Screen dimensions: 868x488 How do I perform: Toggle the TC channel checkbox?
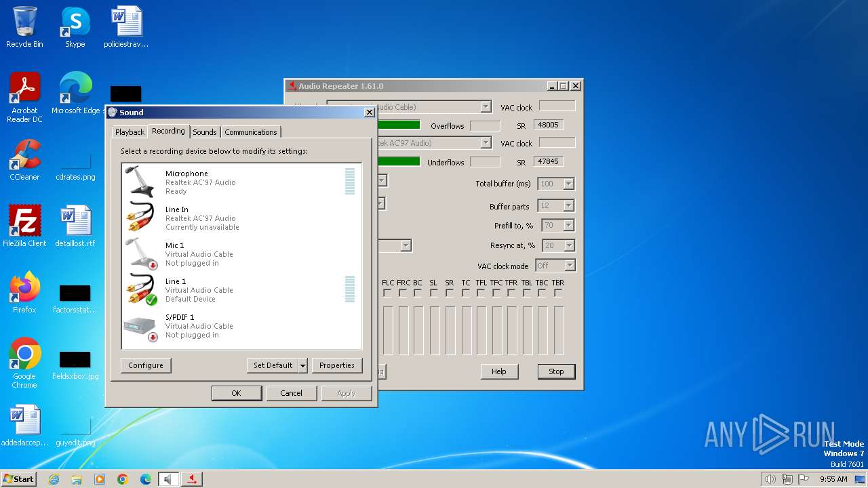[x=465, y=293]
